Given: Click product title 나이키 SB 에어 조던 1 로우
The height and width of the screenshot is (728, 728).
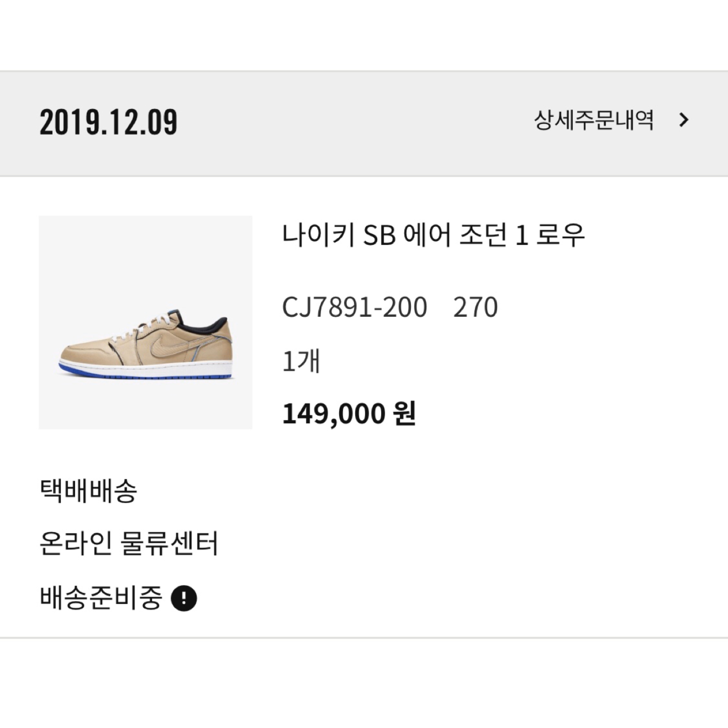Looking at the screenshot, I should pos(433,235).
